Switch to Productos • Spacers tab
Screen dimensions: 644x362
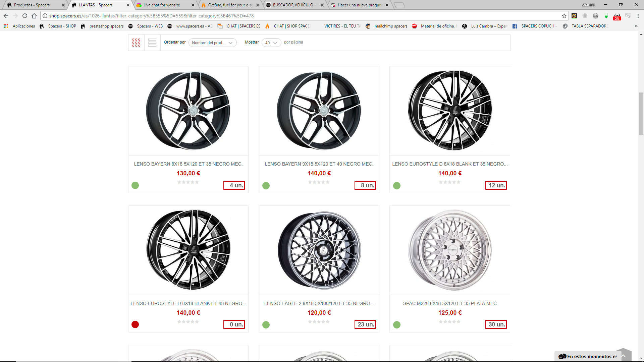[32, 5]
